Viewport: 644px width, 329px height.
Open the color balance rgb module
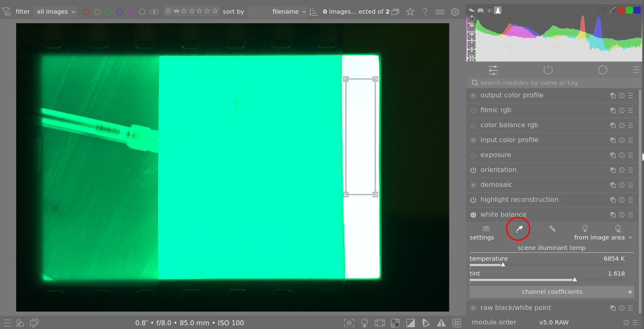[509, 125]
